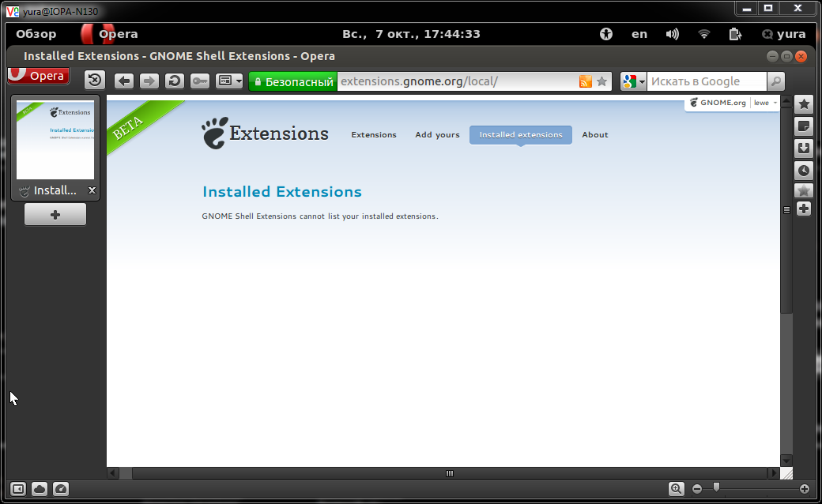Screen dimensions: 822x504
Task: Open the Google search engine dropdown
Action: pos(633,81)
